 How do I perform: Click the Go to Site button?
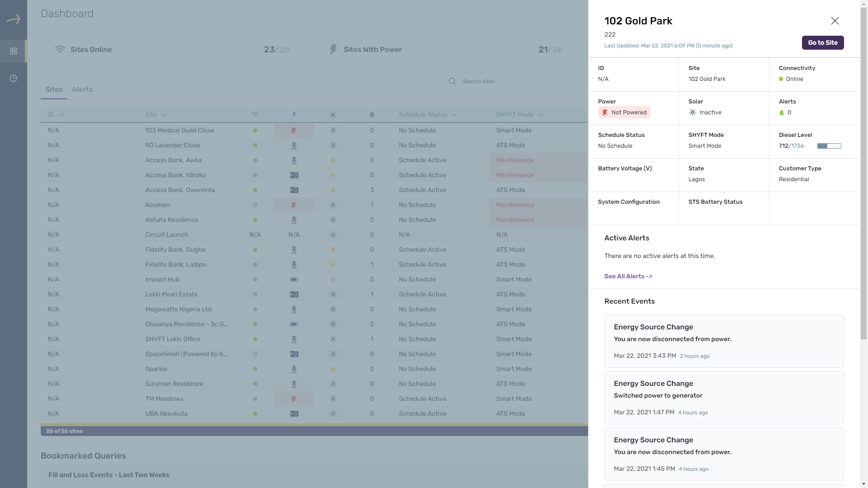pyautogui.click(x=823, y=42)
